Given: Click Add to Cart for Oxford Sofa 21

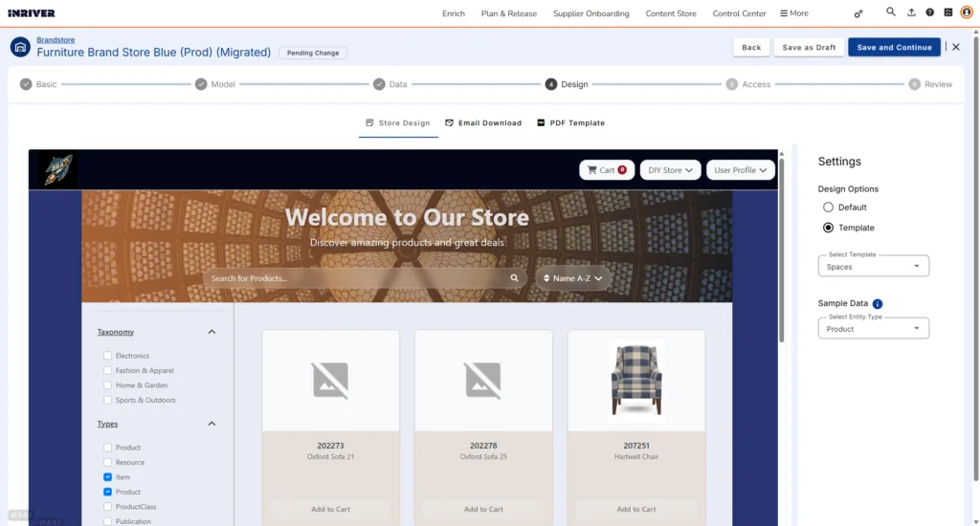Looking at the screenshot, I should pos(330,509).
